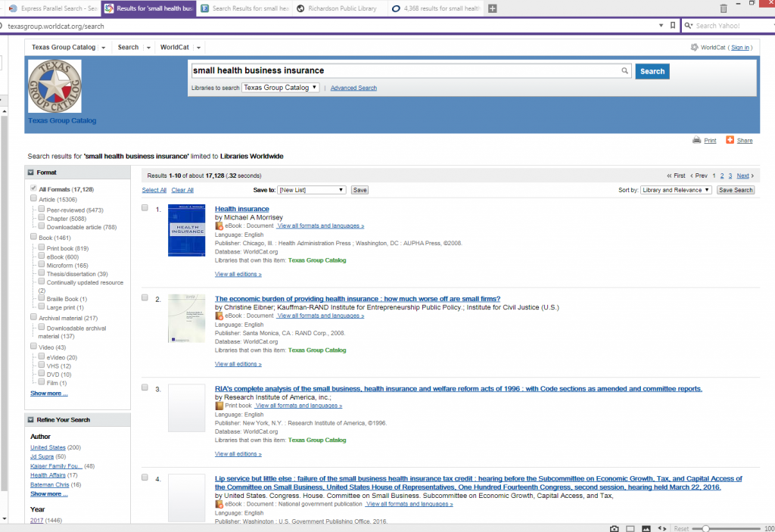Go to Next results page
The image size is (775, 532).
click(742, 176)
